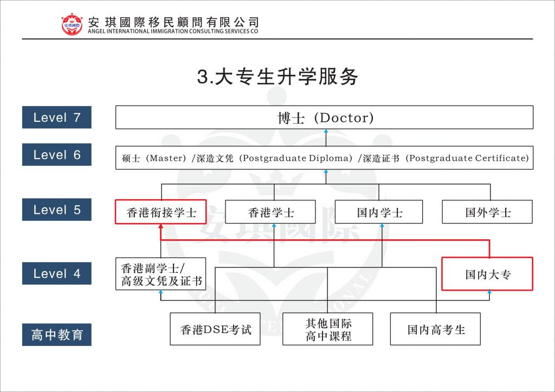Select the Level 5 label
This screenshot has width=555, height=392.
point(57,210)
